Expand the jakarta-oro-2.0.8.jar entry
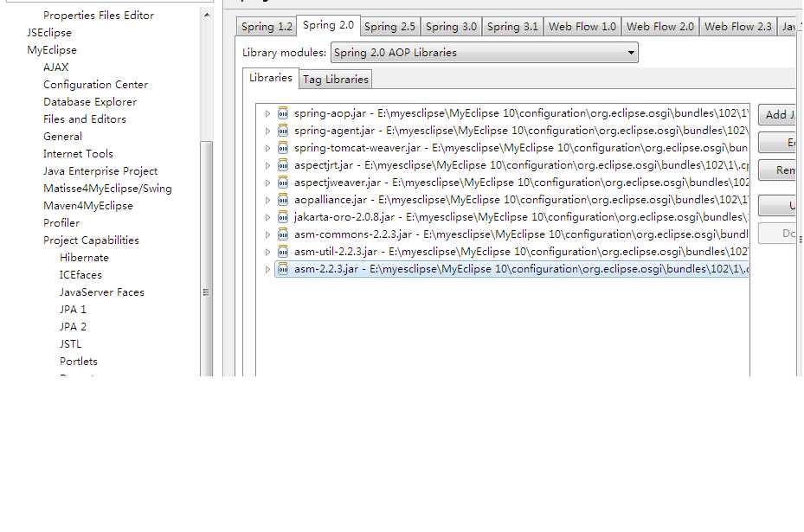This screenshot has height=532, width=804. pos(267,217)
